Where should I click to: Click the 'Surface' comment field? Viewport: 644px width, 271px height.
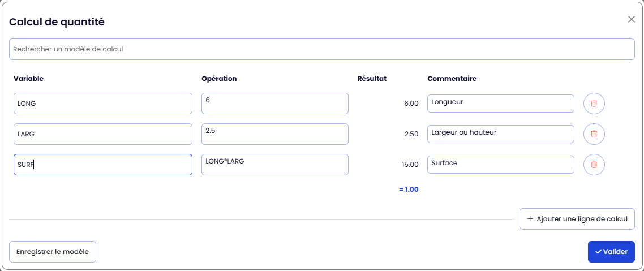pos(500,165)
